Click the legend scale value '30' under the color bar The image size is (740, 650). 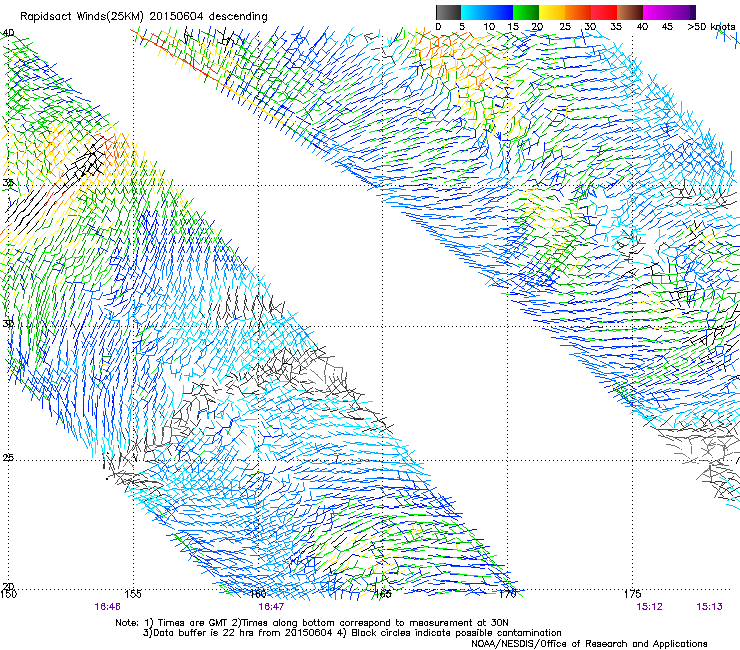coord(590,26)
